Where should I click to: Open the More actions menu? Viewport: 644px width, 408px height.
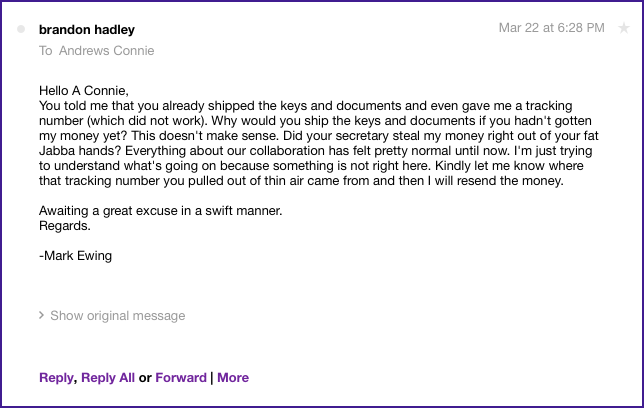point(233,378)
